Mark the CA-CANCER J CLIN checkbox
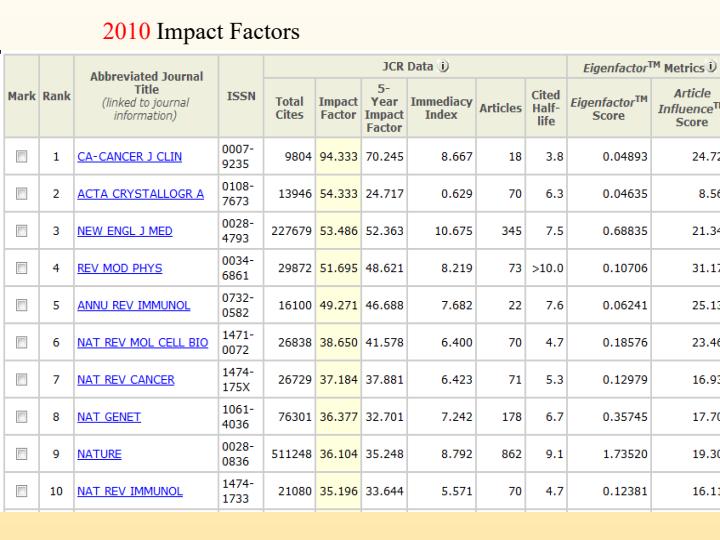Image resolution: width=720 pixels, height=540 pixels. click(x=22, y=157)
